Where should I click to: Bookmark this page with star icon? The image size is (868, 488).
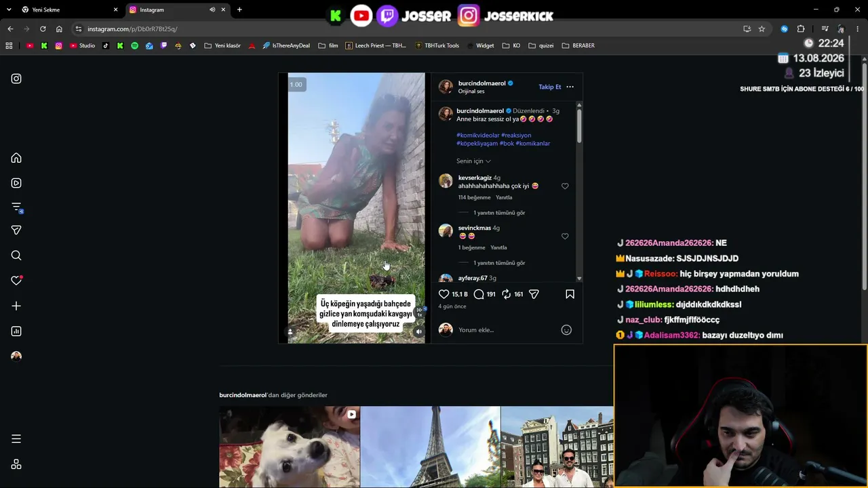762,29
